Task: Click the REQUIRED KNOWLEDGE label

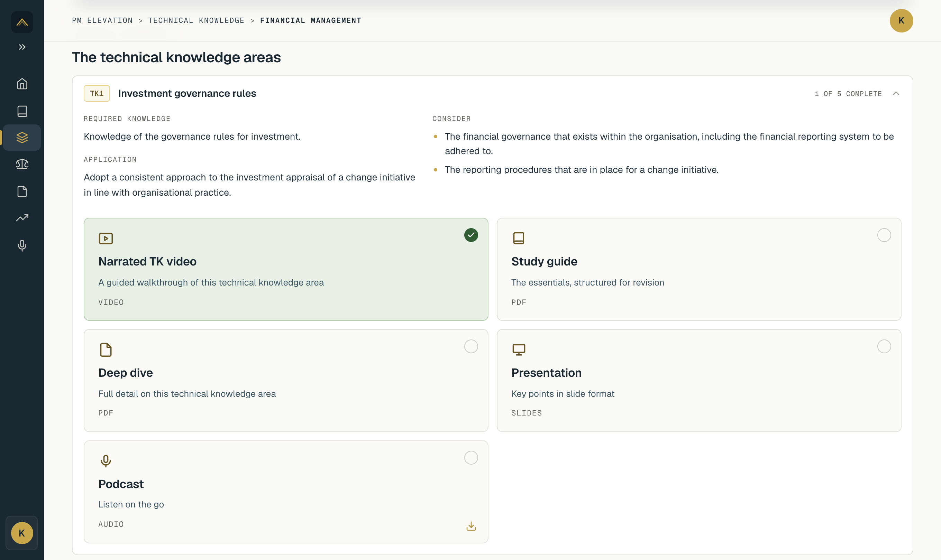Action: click(x=127, y=119)
